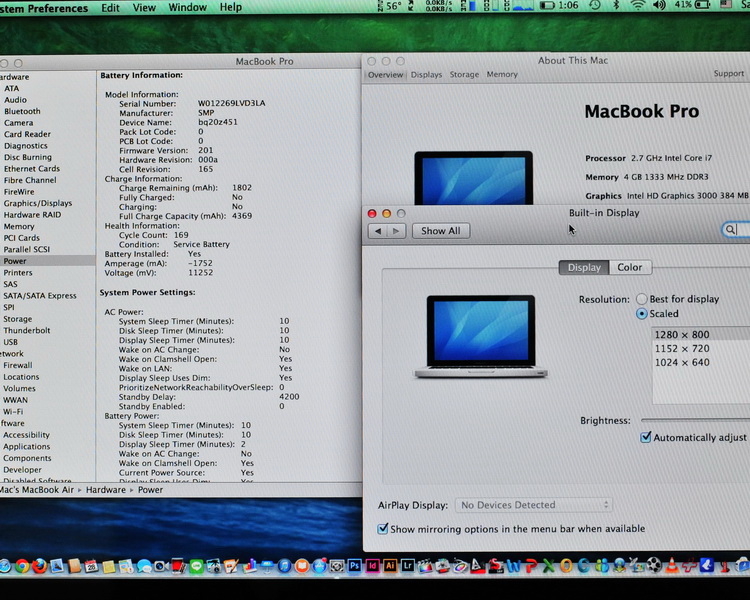The height and width of the screenshot is (600, 750).
Task: Switch to the Display tab
Action: (584, 267)
